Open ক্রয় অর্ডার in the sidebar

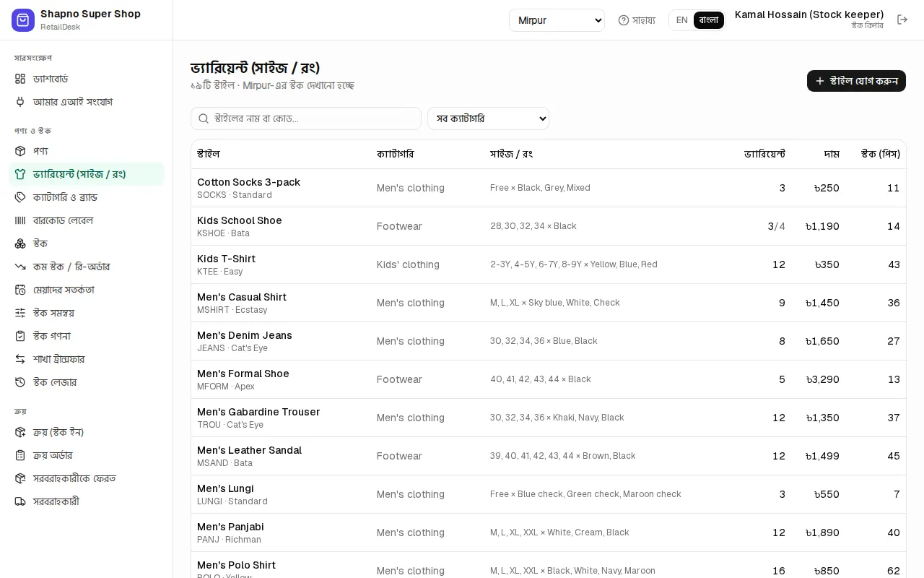click(x=87, y=455)
